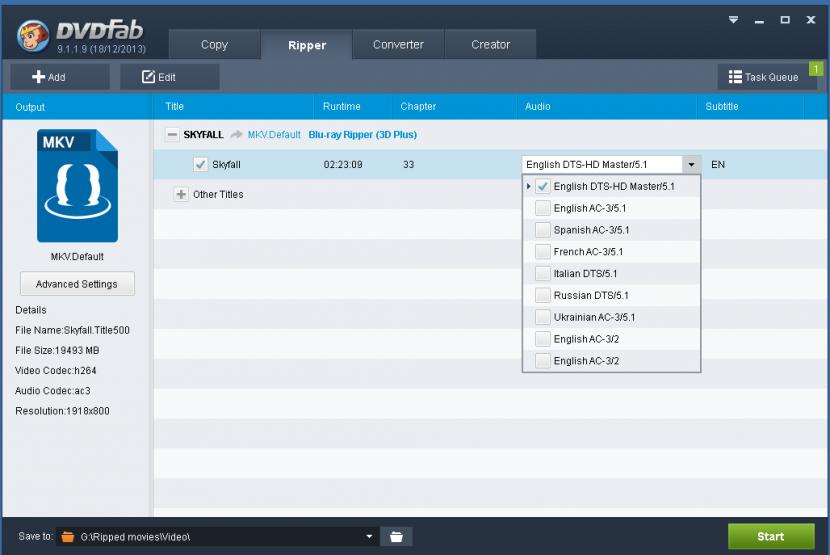830x555 pixels.
Task: Uncheck English DTS-HD Master/5.1 audio track
Action: pos(542,187)
